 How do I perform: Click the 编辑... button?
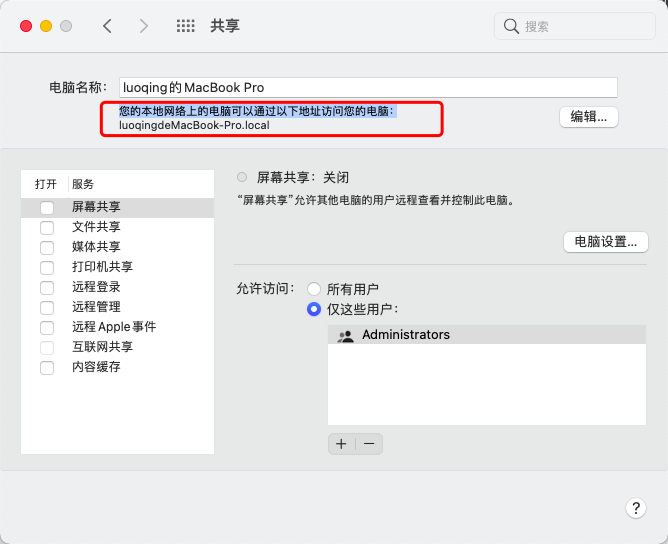[x=589, y=117]
